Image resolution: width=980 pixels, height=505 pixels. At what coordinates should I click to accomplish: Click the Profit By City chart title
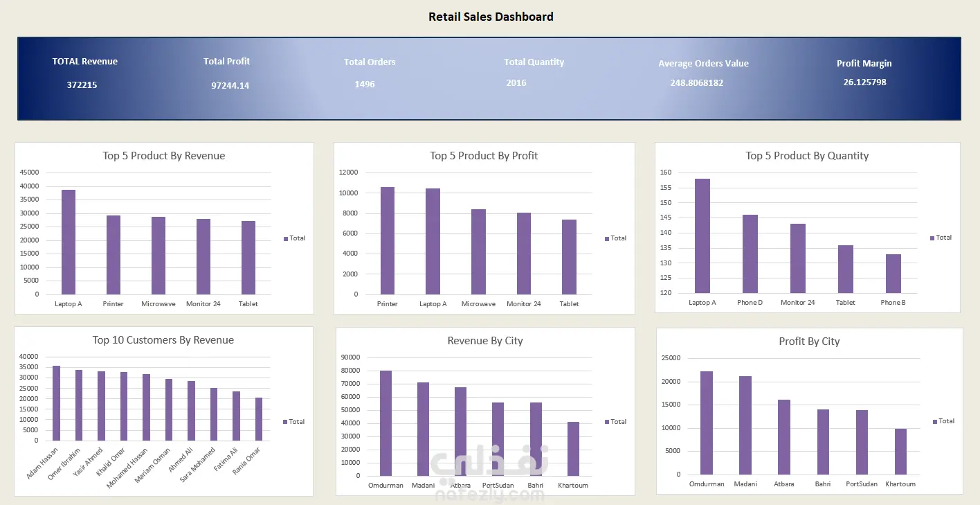coord(809,342)
